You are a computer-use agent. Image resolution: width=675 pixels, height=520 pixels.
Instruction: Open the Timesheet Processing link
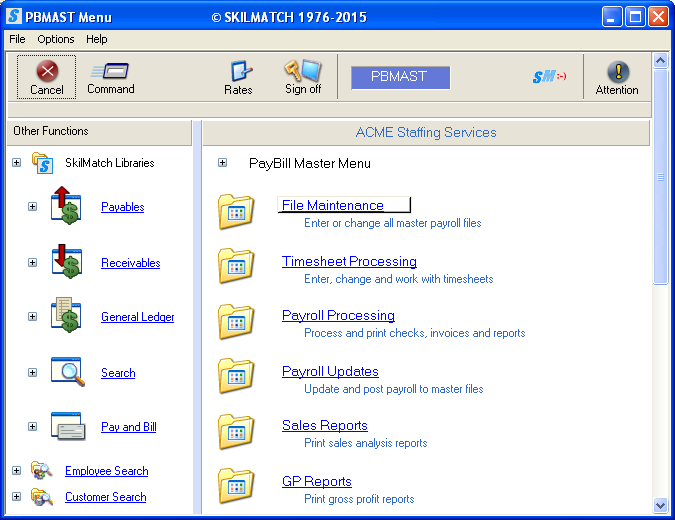coord(349,261)
